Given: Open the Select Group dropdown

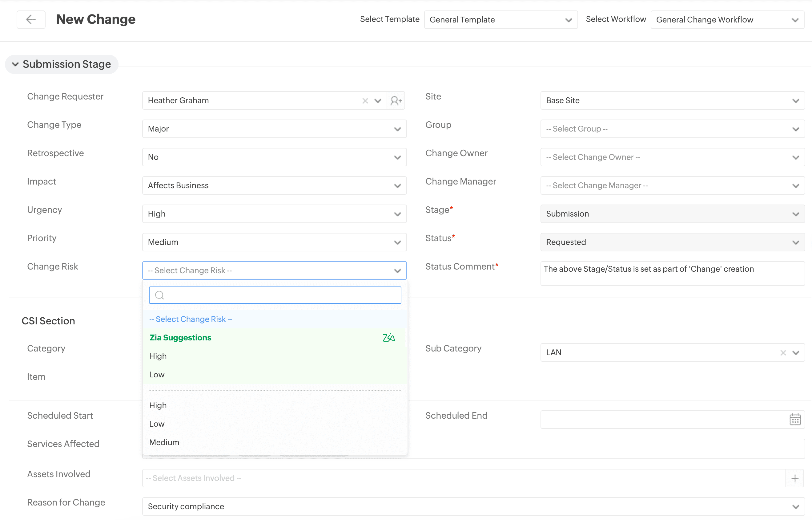Looking at the screenshot, I should [x=672, y=129].
